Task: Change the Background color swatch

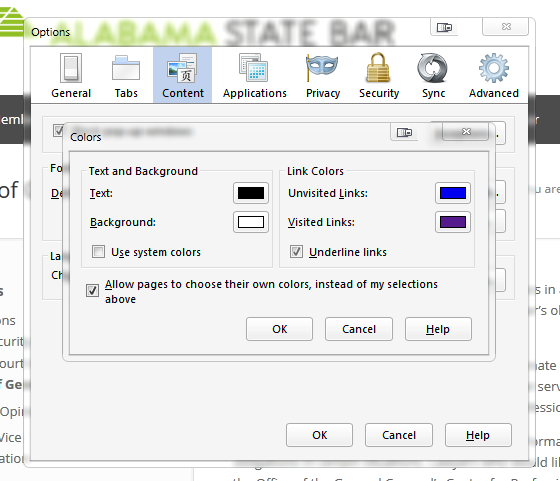Action: pyautogui.click(x=251, y=222)
